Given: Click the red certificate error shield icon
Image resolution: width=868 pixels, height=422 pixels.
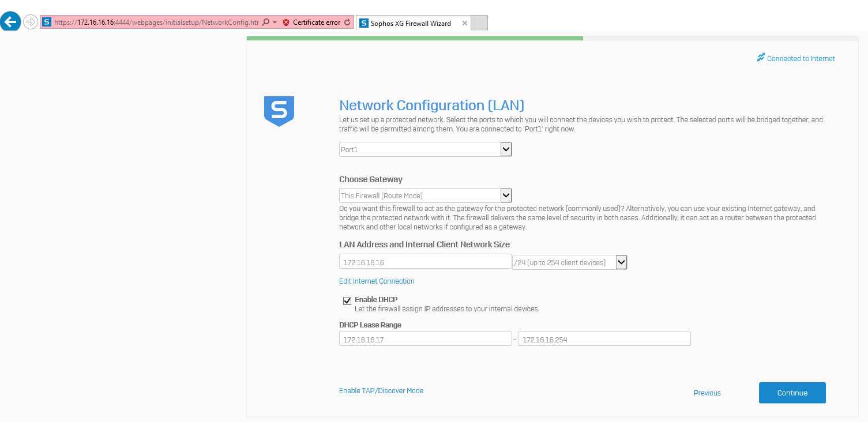Looking at the screenshot, I should click(x=286, y=22).
